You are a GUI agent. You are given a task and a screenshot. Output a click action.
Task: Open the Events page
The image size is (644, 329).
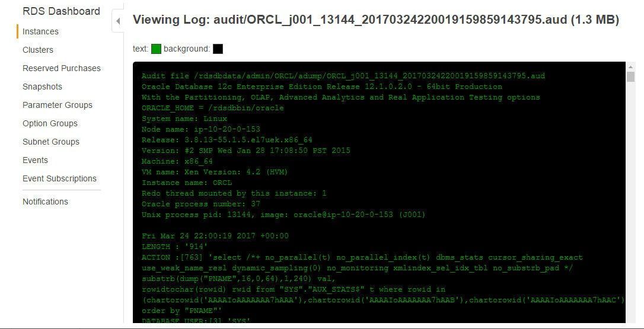[36, 160]
